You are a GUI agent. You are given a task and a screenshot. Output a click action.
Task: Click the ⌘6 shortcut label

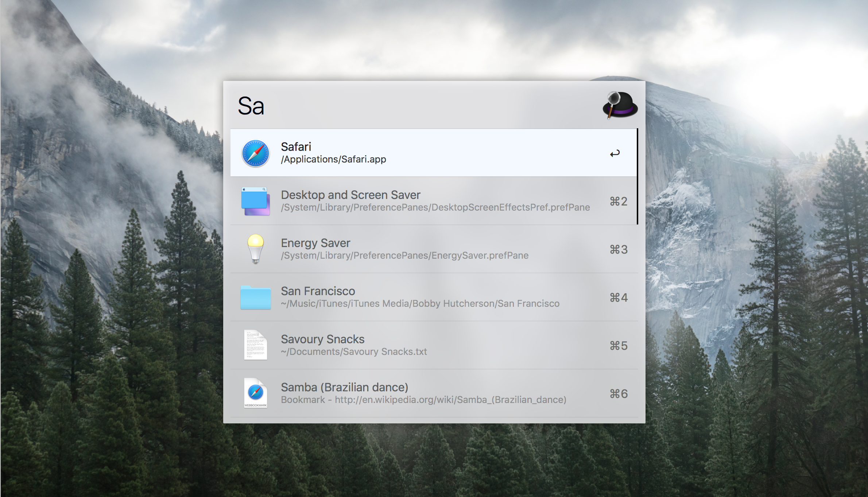[619, 394]
